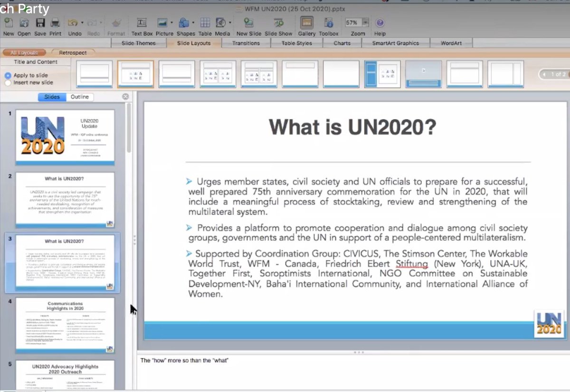
Task: Select the Insert new slide radio button
Action: tap(8, 83)
